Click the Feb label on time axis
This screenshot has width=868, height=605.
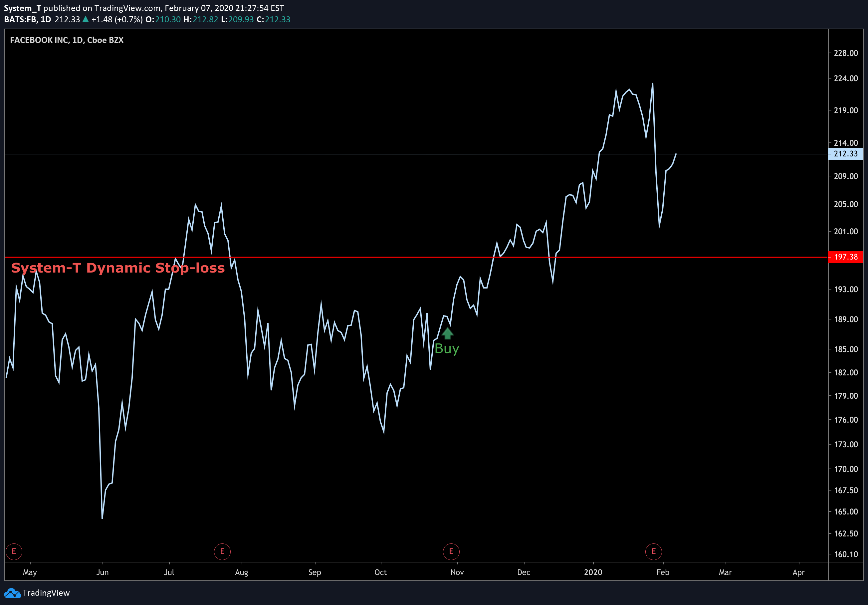[x=663, y=572]
